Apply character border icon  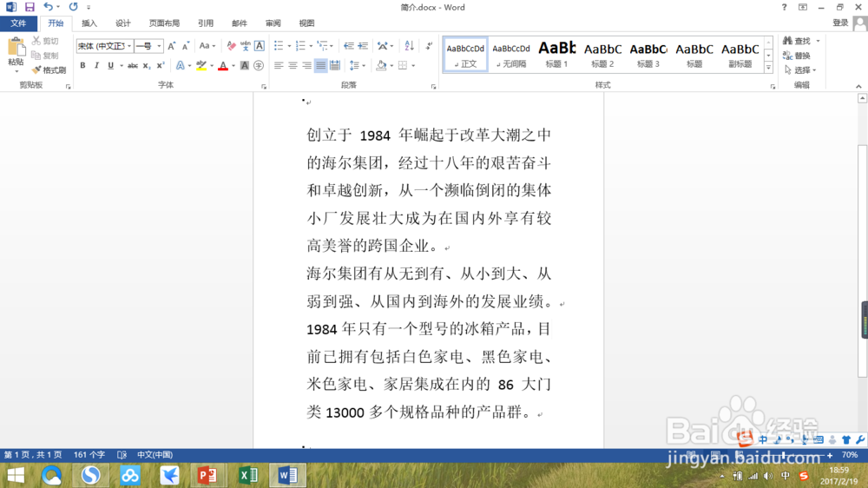tap(259, 46)
